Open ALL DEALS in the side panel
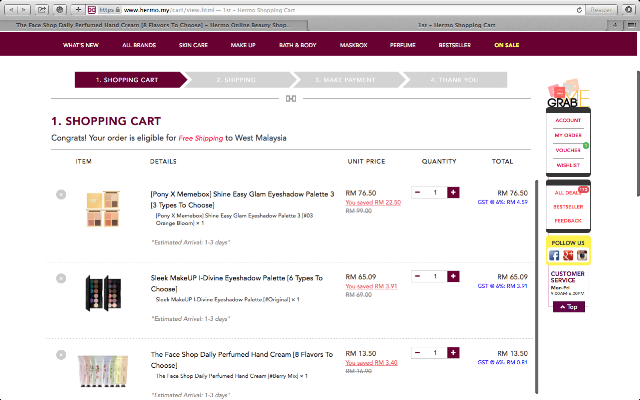 [x=568, y=193]
